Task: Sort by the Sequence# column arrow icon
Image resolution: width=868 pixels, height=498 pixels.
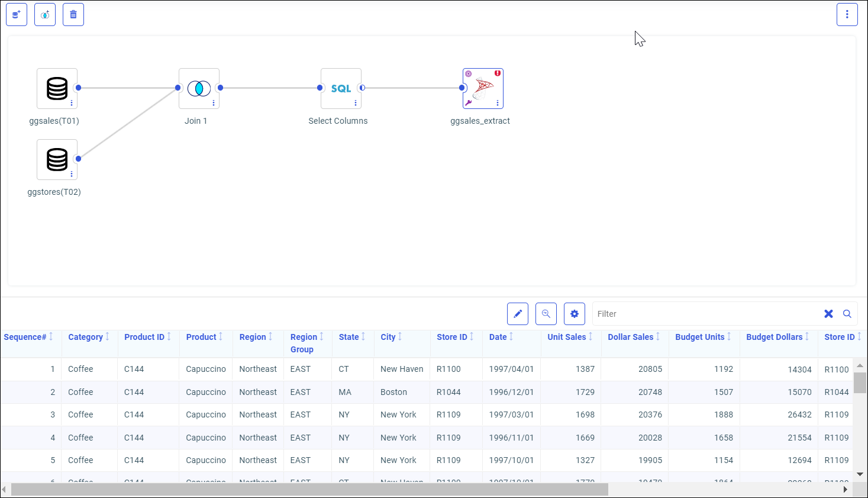Action: [x=51, y=336]
